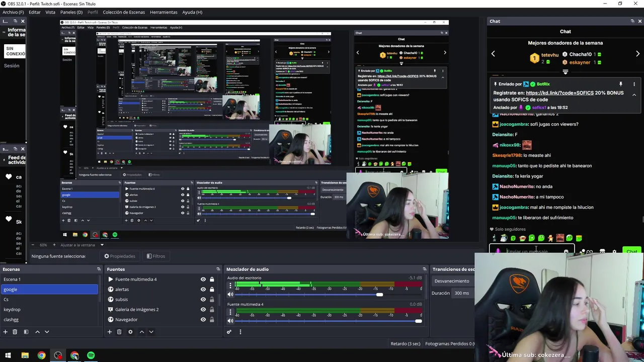The width and height of the screenshot is (644, 362).
Task: Lock the subsis source
Action: pos(212,299)
